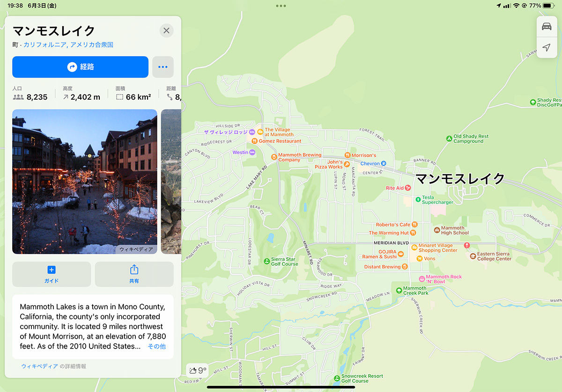The height and width of the screenshot is (392, 562).
Task: Open the カリフォルニア, アメリカ合衆国 link
Action: click(68, 45)
